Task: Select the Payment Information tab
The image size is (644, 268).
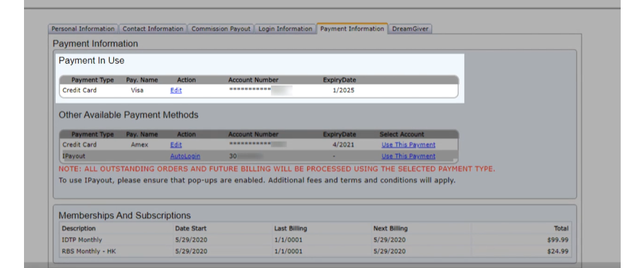Action: (352, 29)
